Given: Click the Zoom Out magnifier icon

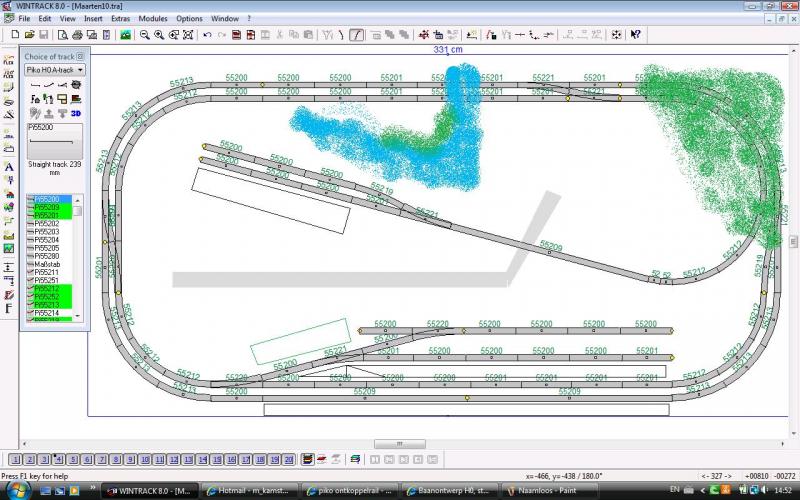Looking at the screenshot, I should pos(145,35).
